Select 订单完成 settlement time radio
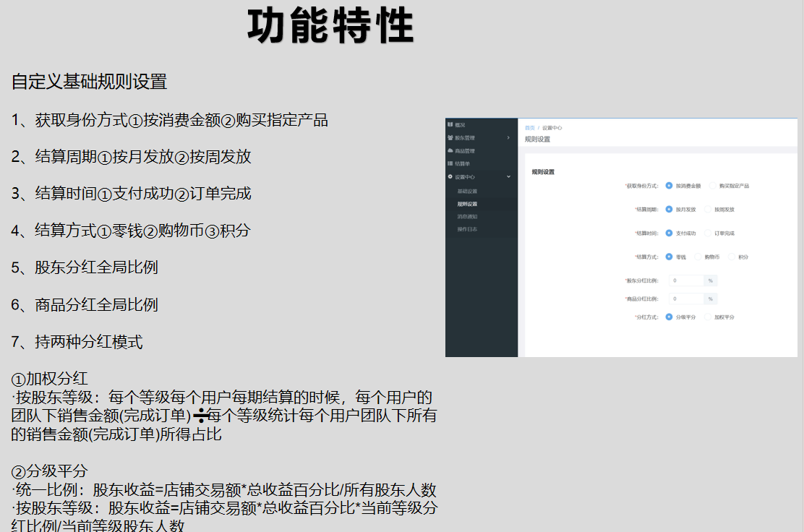The image size is (804, 532). click(x=708, y=233)
